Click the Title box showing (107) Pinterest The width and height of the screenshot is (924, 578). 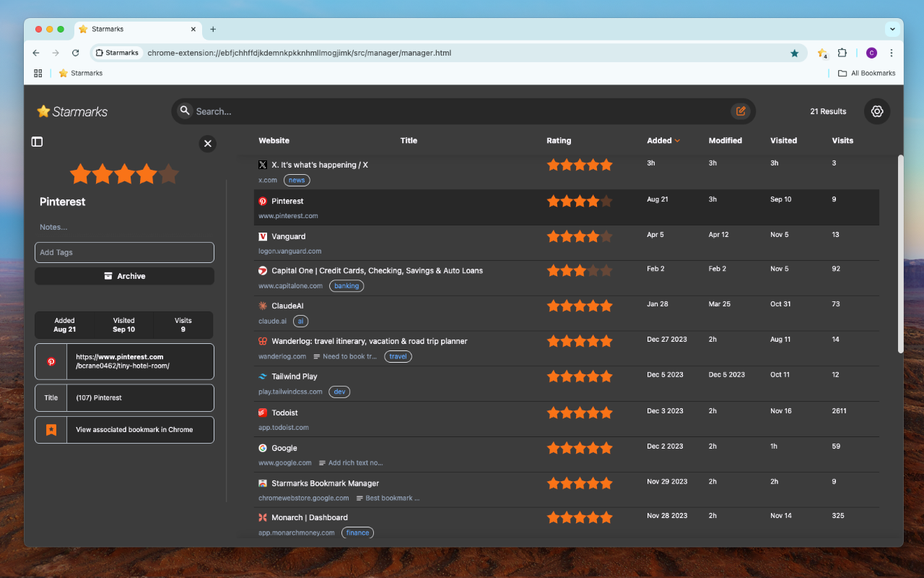pos(124,397)
